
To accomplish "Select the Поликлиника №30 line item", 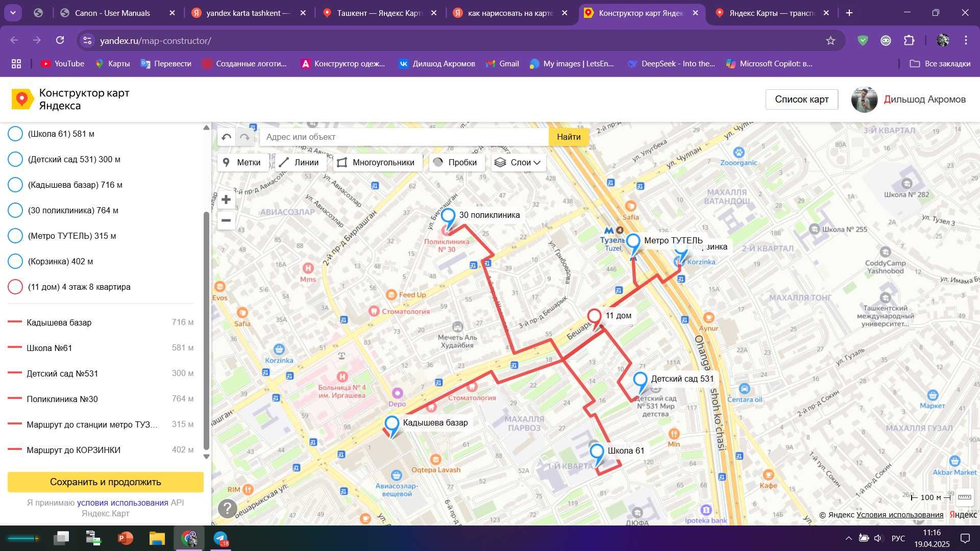I will coord(101,399).
